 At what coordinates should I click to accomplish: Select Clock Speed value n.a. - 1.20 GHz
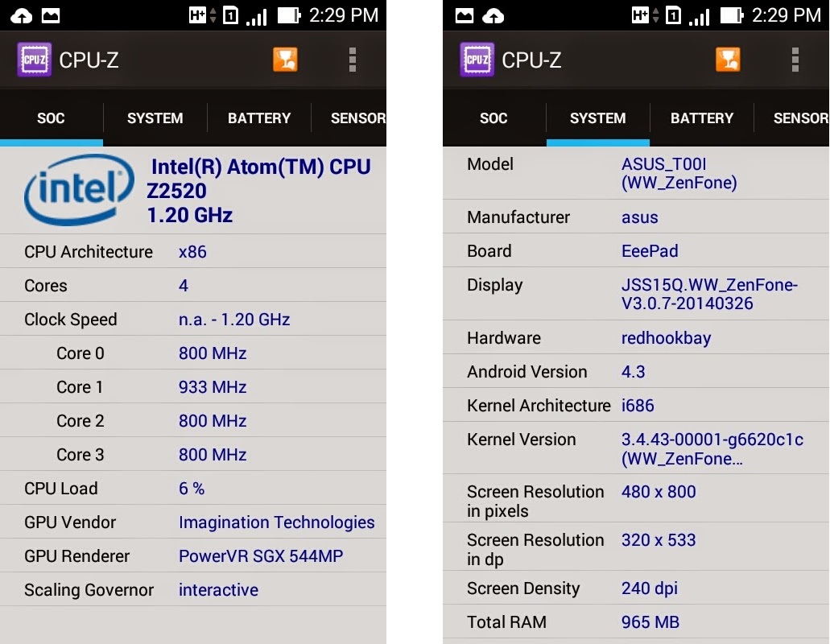[234, 320]
